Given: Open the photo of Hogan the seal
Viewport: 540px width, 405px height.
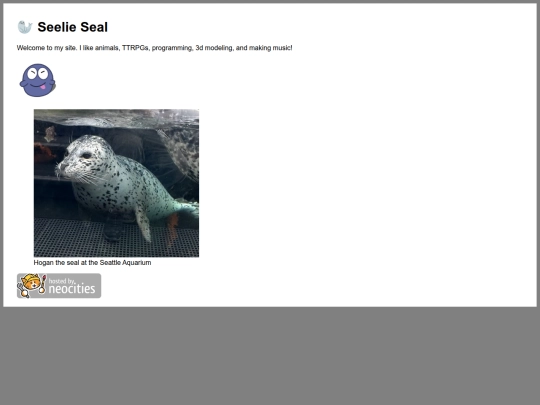Looking at the screenshot, I should (x=116, y=183).
